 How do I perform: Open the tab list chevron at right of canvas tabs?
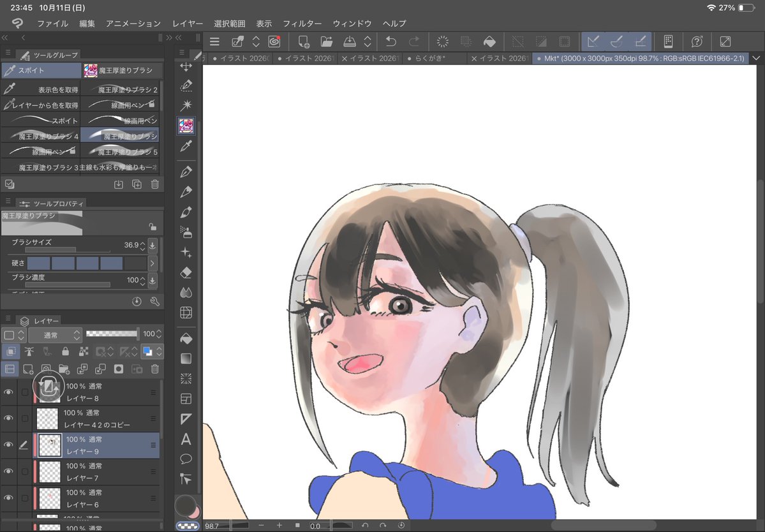pyautogui.click(x=756, y=58)
